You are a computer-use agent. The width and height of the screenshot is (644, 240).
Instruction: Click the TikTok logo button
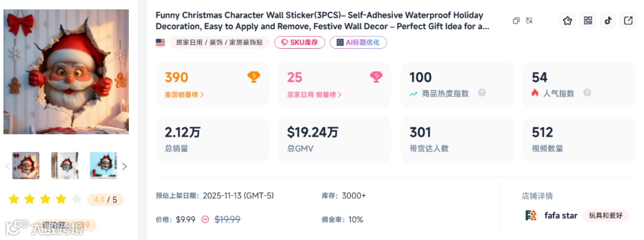[608, 21]
